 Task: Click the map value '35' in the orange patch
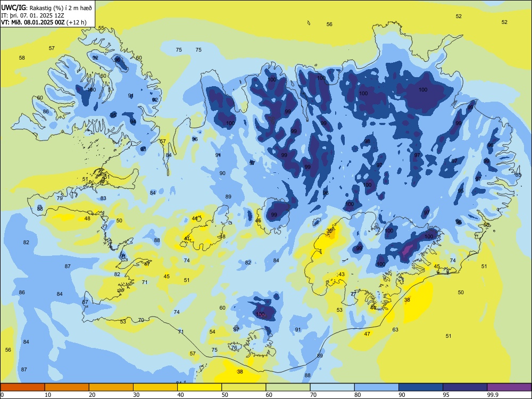[x=329, y=230]
